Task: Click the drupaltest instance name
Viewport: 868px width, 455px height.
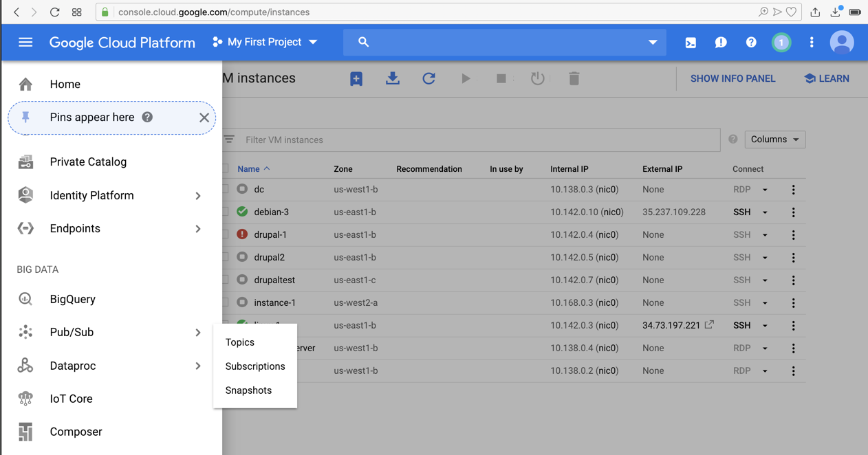Action: [x=274, y=280]
